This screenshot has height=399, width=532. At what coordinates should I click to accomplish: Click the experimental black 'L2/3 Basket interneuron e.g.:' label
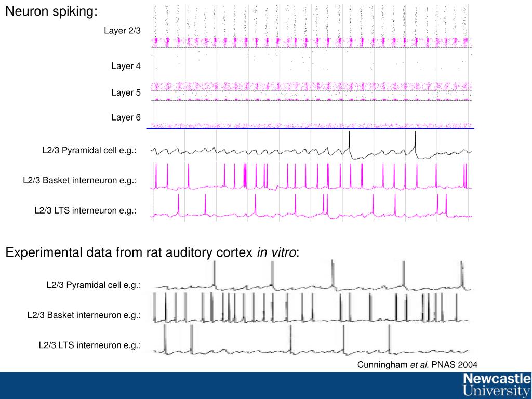pyautogui.click(x=84, y=315)
